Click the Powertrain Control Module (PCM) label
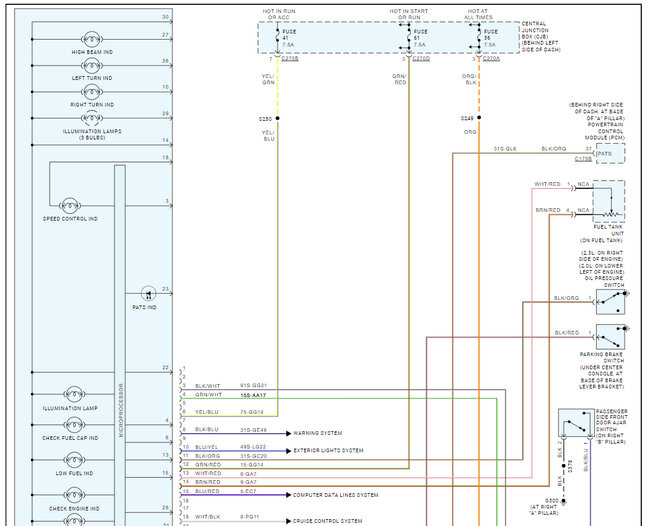The width and height of the screenshot is (650, 526). 605,131
